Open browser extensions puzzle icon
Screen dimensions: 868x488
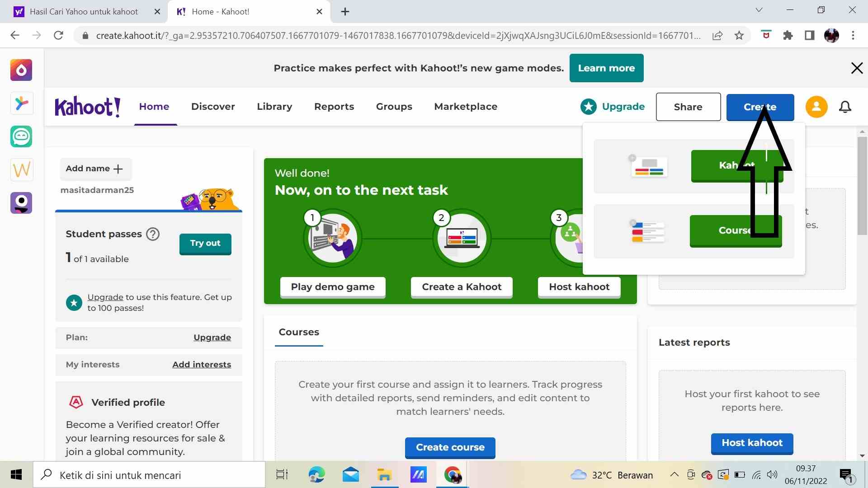point(788,35)
